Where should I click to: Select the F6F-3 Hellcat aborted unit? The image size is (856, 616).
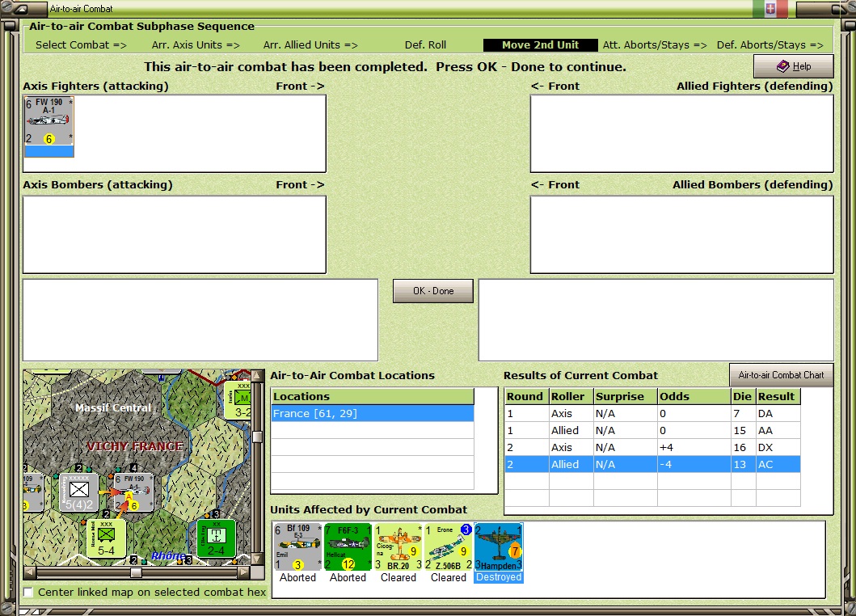coord(348,546)
